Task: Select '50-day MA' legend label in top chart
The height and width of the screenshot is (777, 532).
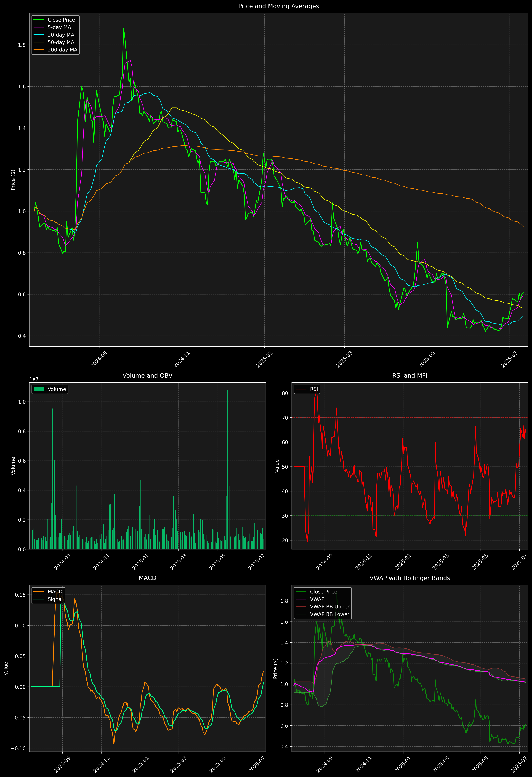Action: 61,43
